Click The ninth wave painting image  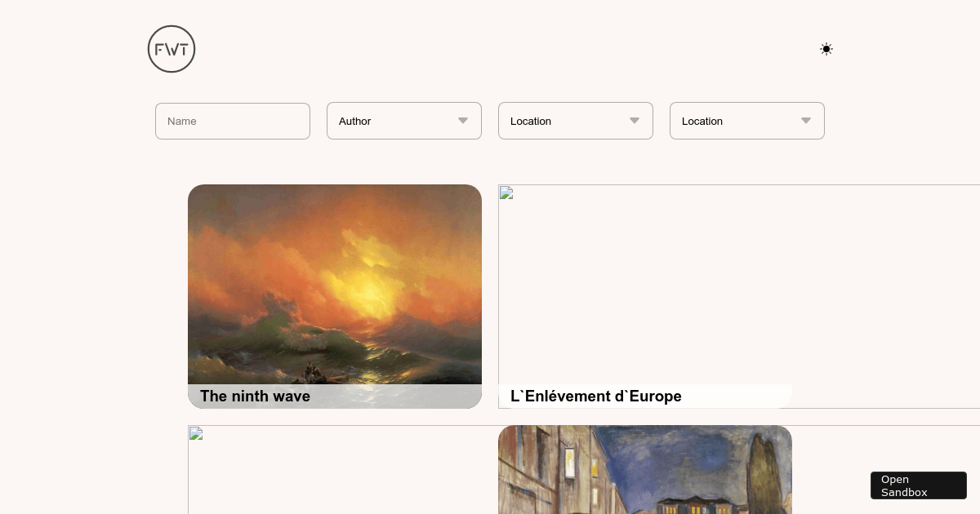335,286
